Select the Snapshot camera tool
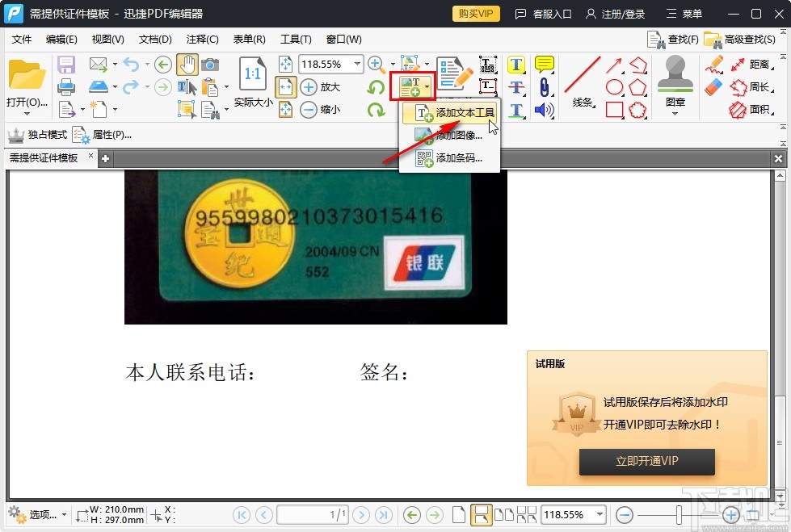791x532 pixels. [210, 64]
